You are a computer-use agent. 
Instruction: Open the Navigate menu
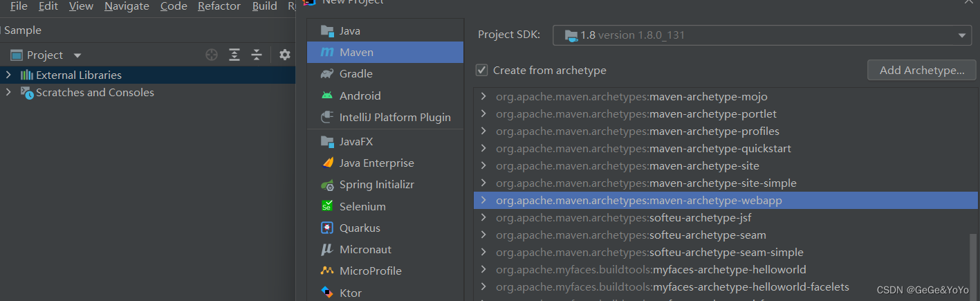coord(127,6)
